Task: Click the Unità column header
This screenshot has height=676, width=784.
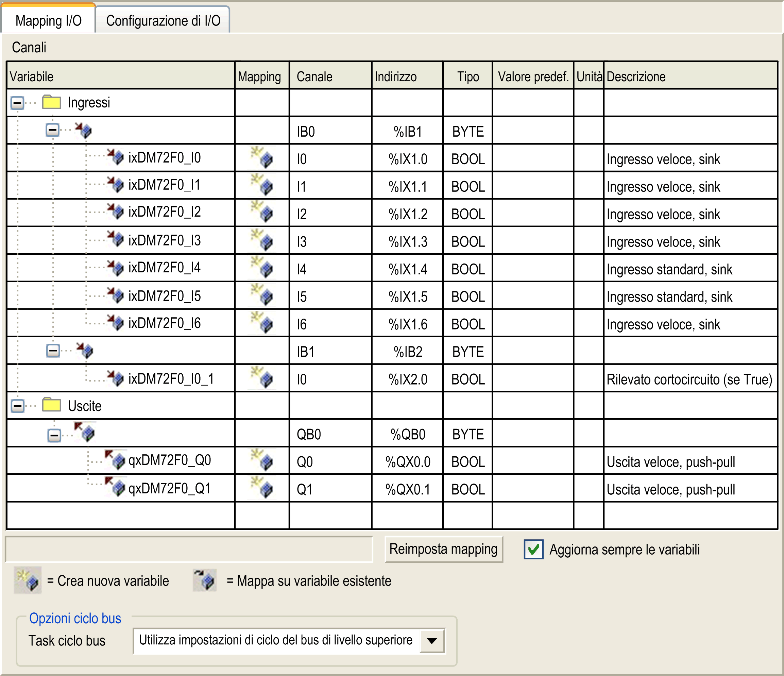Action: [x=589, y=76]
